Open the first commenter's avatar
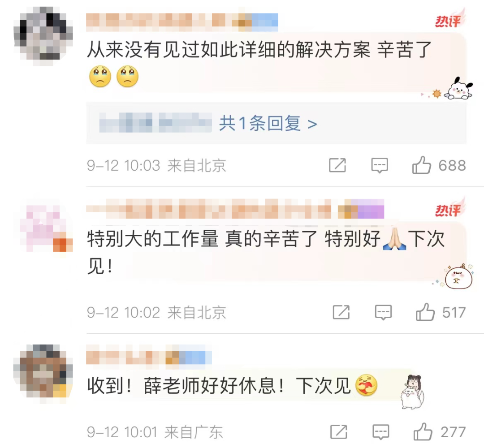 coord(43,36)
